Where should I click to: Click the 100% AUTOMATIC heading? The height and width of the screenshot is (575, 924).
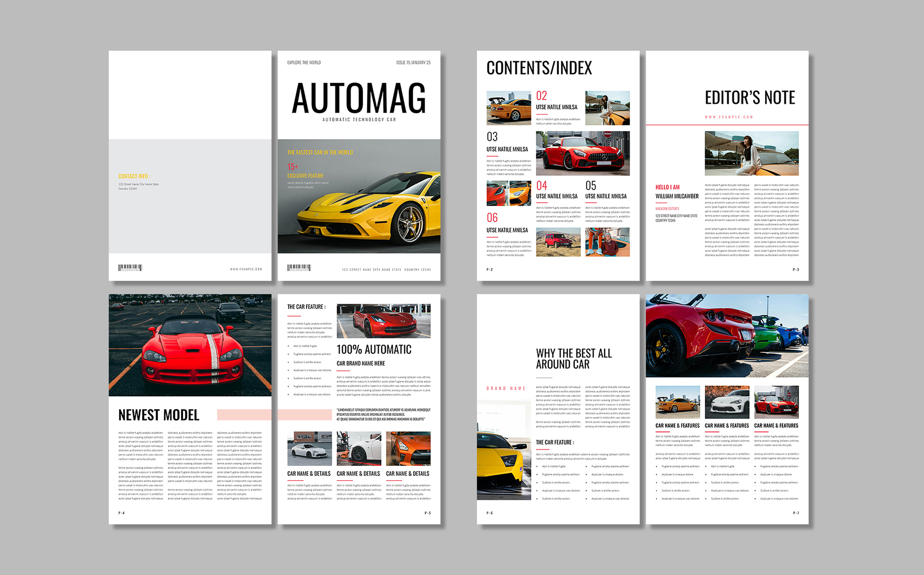374,350
